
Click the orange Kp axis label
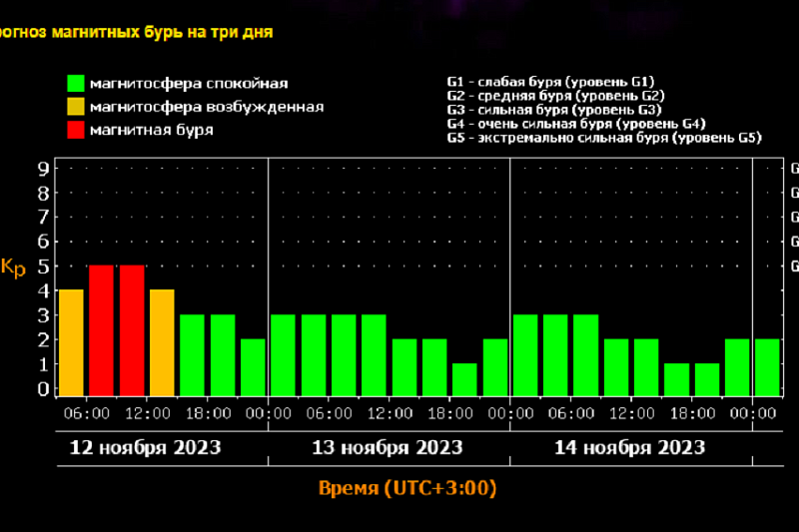(14, 267)
